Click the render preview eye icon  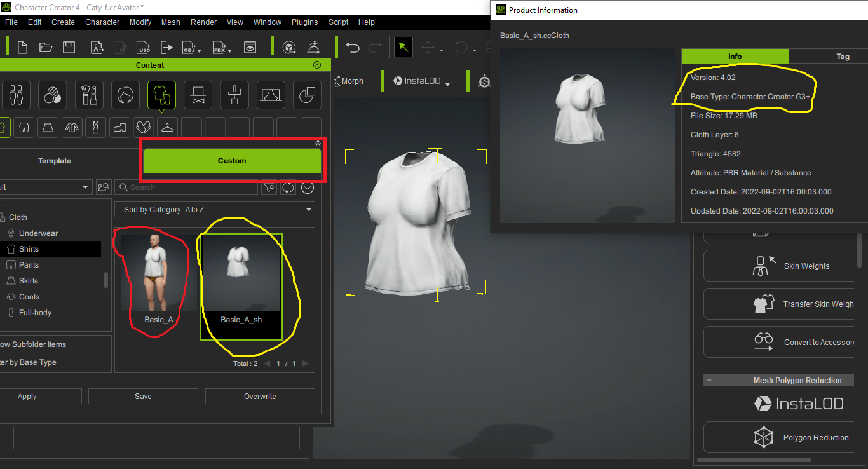(x=250, y=47)
